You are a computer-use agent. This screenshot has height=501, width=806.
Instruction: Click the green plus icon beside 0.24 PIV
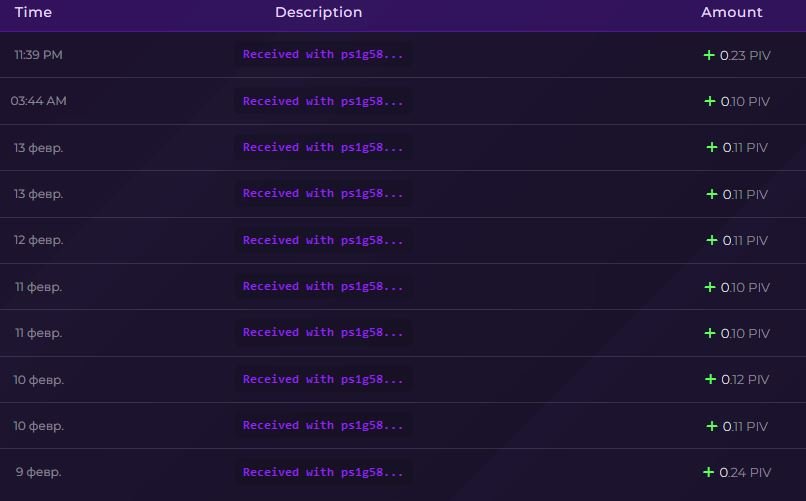pyautogui.click(x=709, y=472)
